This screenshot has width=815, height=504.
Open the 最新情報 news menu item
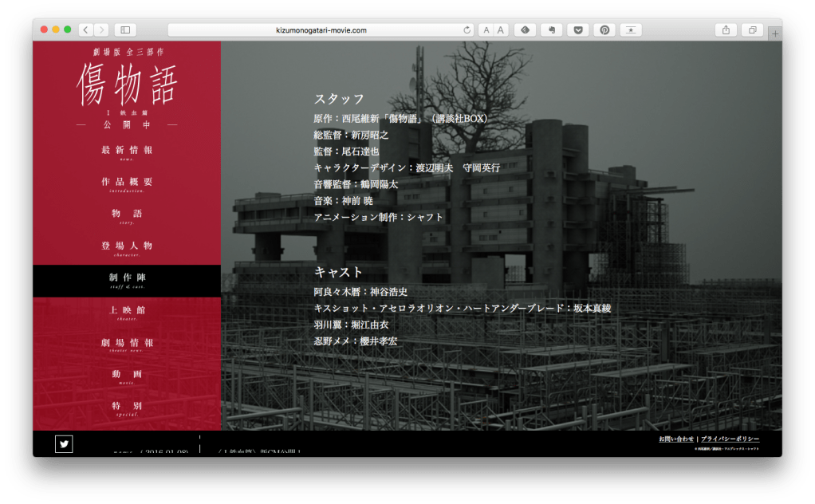pos(127,152)
